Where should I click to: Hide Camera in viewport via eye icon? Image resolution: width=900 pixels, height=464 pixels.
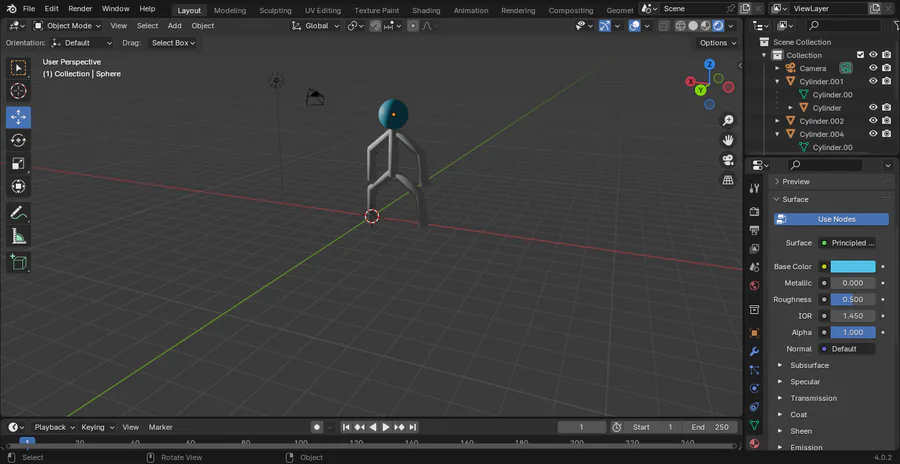[873, 68]
